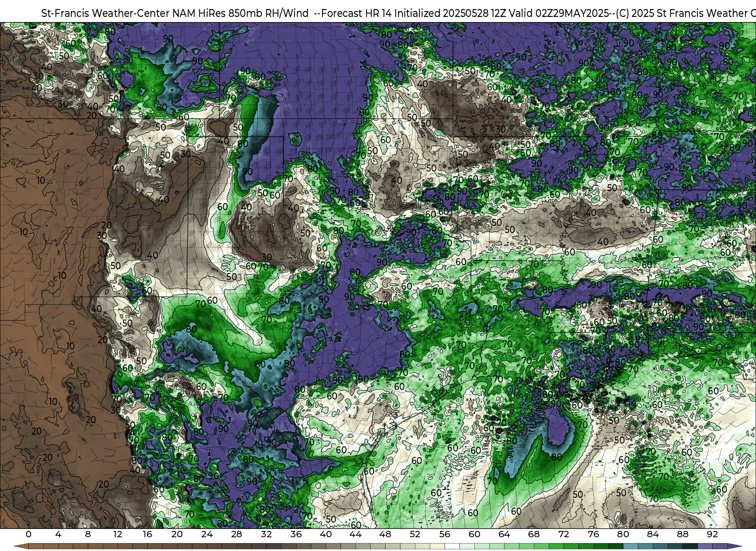The image size is (756, 551).
Task: Click the '32' color scale label
Action: (266, 534)
